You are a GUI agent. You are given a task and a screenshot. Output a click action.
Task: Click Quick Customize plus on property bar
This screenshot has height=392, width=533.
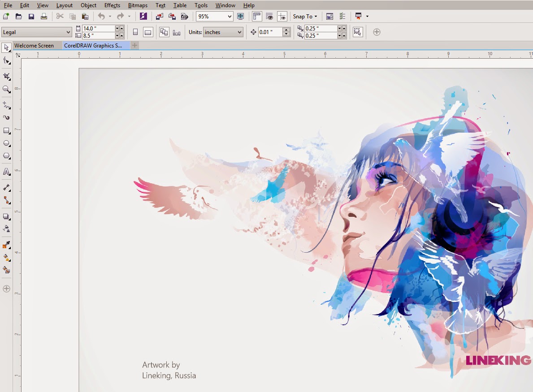click(377, 32)
